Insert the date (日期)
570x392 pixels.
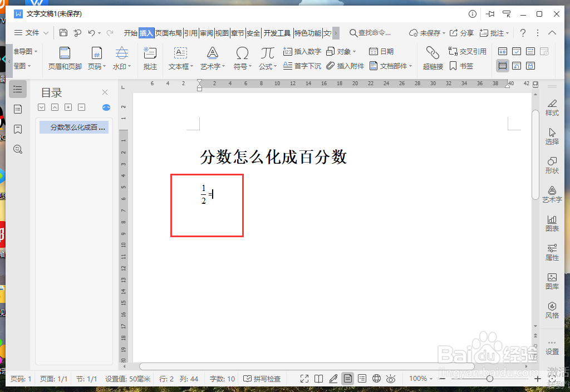coord(381,51)
